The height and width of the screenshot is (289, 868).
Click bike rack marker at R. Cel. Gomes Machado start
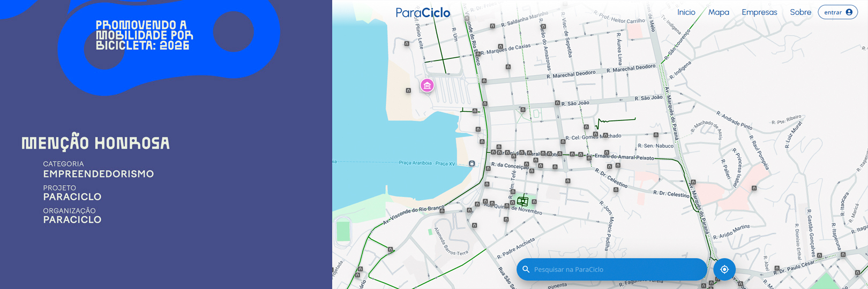[x=562, y=143]
